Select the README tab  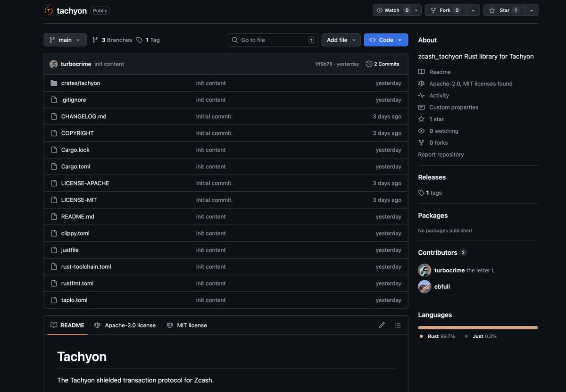[x=67, y=325]
